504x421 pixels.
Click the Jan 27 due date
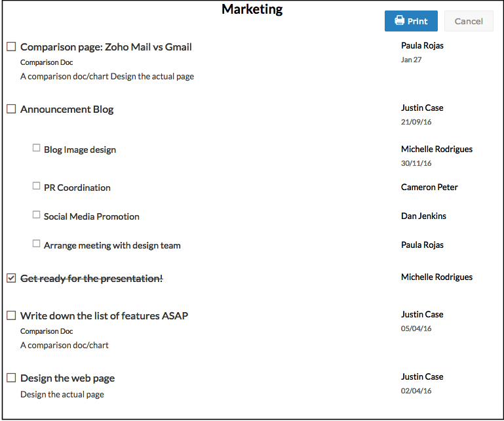[x=411, y=60]
